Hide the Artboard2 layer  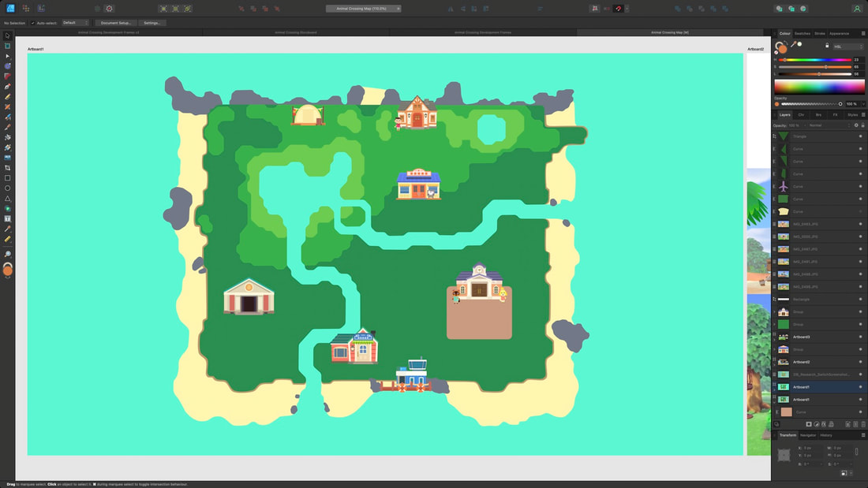(x=860, y=362)
